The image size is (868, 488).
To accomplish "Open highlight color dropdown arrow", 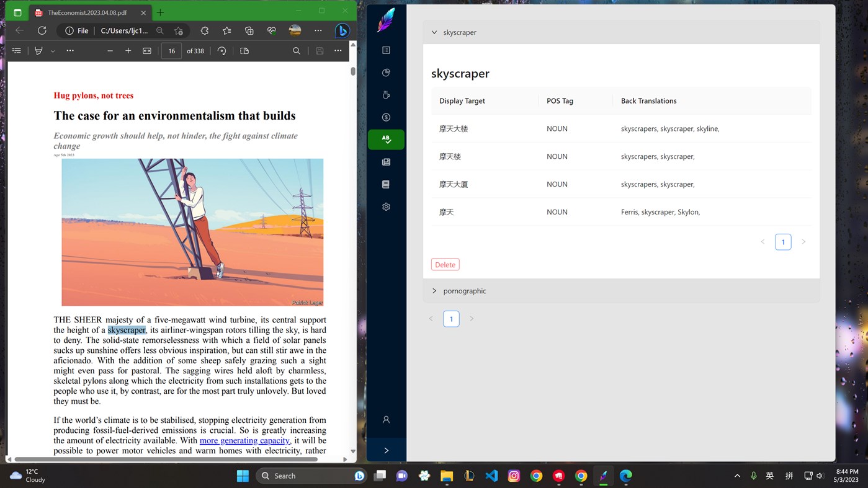I will tap(53, 51).
